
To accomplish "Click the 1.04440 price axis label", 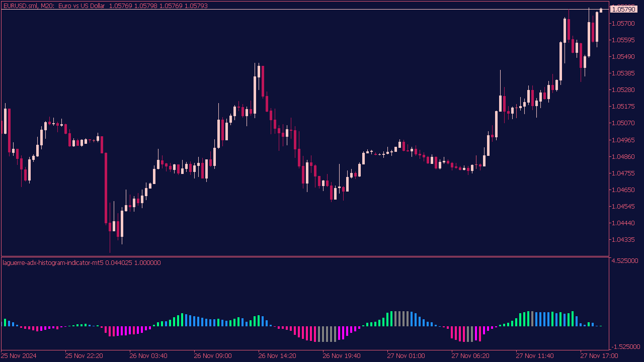I will point(623,223).
